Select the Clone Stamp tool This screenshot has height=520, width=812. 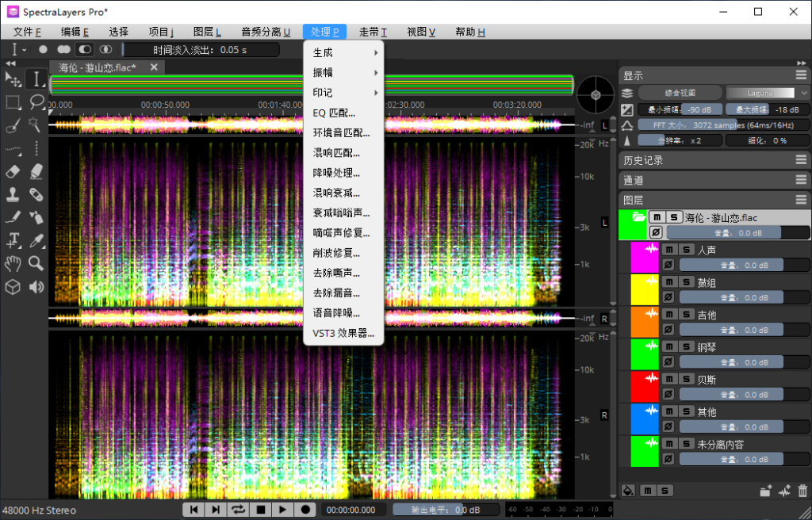pos(13,194)
